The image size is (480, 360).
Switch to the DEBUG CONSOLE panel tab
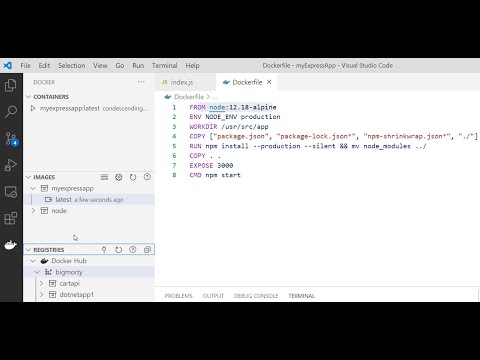(x=256, y=296)
